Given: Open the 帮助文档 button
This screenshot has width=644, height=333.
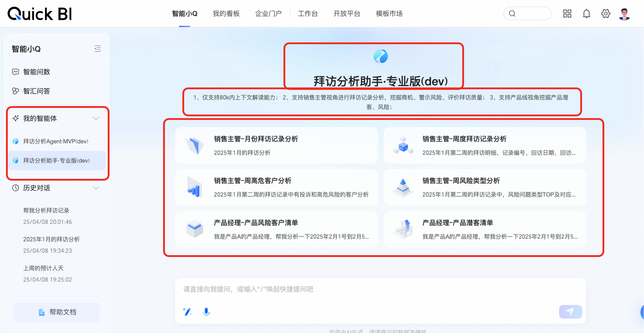Looking at the screenshot, I should [57, 312].
